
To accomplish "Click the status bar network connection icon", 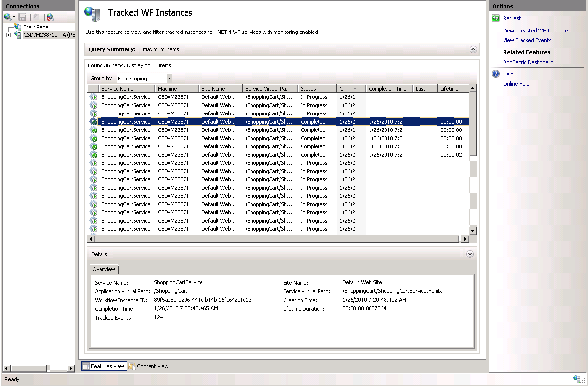I will coord(577,379).
